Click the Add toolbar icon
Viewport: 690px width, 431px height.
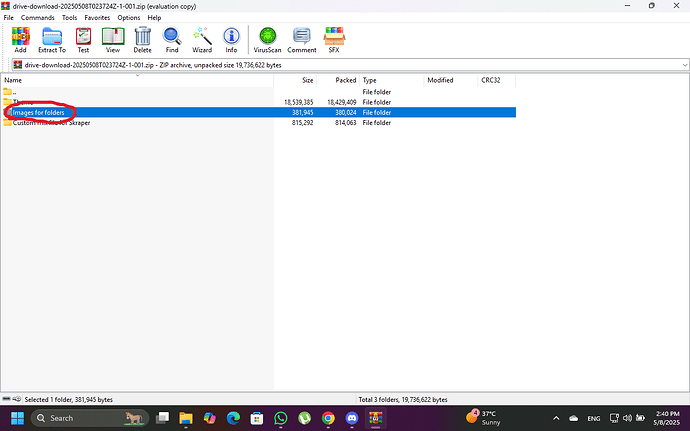[x=20, y=39]
